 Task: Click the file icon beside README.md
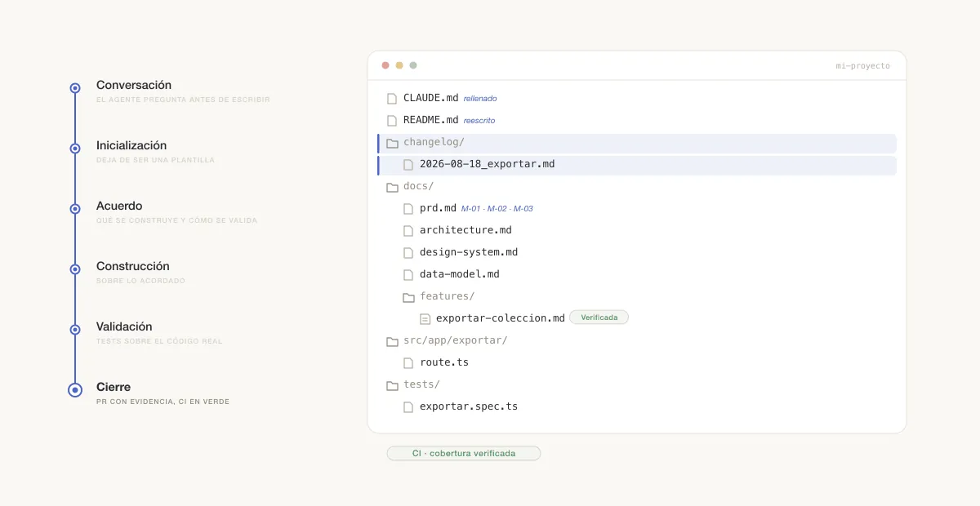click(x=392, y=120)
